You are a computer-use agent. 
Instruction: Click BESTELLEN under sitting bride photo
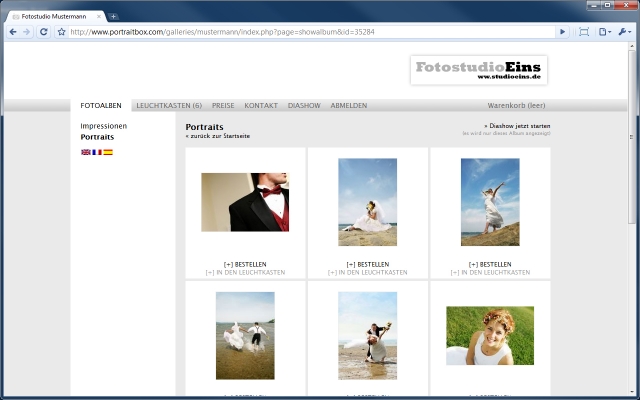pos(367,264)
